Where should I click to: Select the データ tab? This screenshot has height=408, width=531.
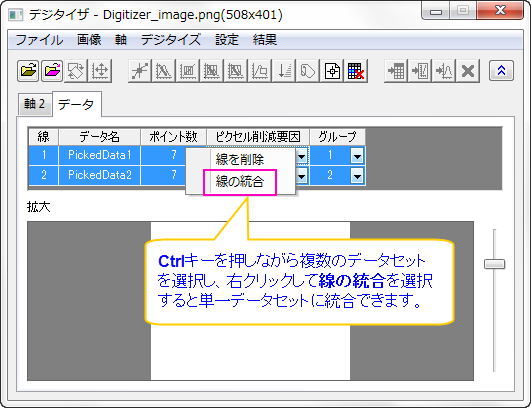point(76,104)
